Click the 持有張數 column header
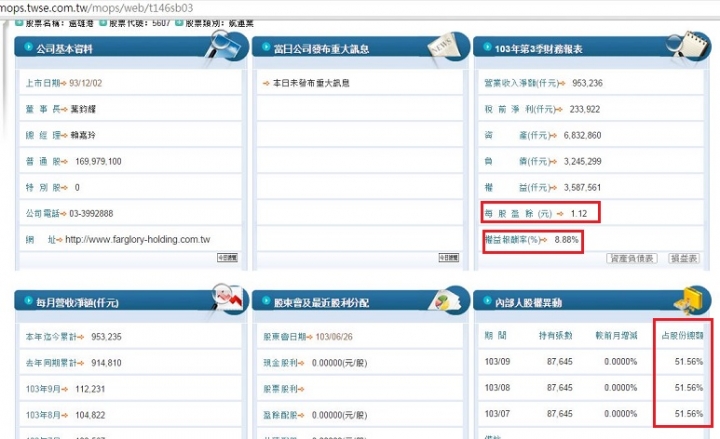This screenshot has height=439, width=720. [556, 336]
